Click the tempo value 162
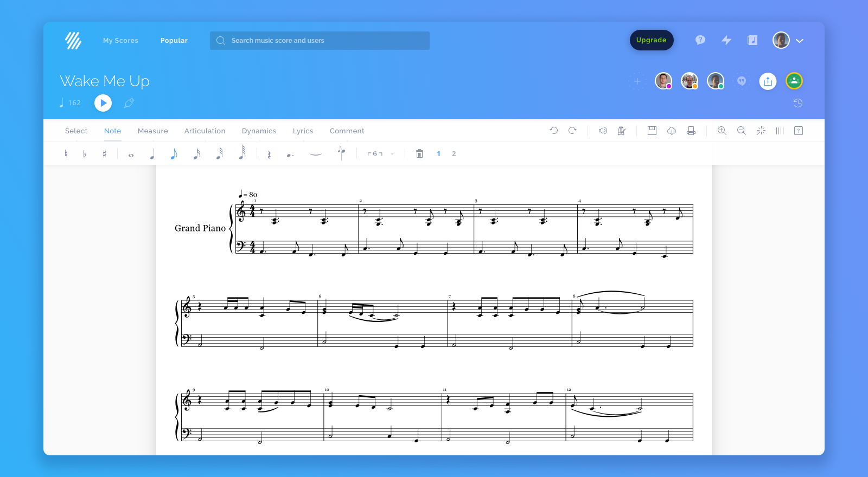Screen dimensions: 868x477 pyautogui.click(x=74, y=103)
